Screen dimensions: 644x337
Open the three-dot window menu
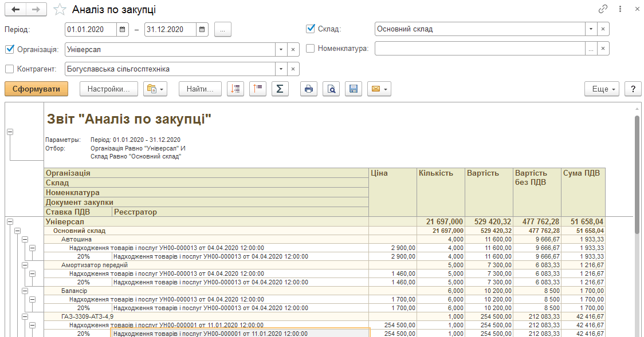(620, 9)
